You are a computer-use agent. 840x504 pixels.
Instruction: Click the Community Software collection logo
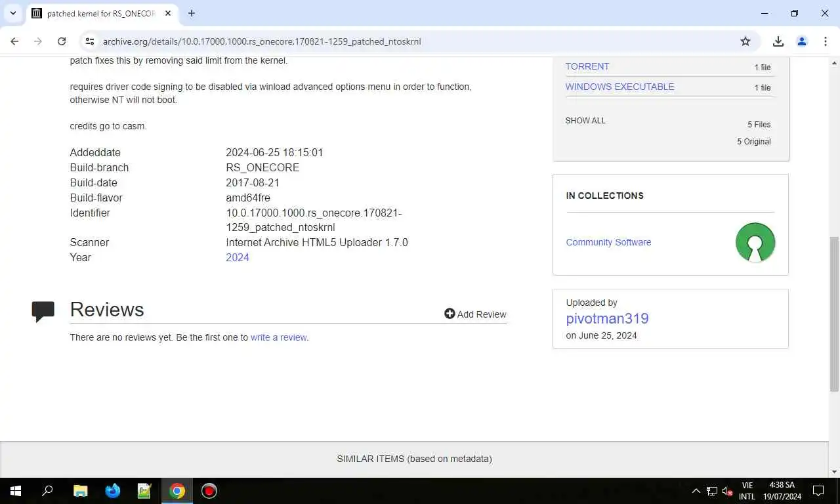click(755, 242)
